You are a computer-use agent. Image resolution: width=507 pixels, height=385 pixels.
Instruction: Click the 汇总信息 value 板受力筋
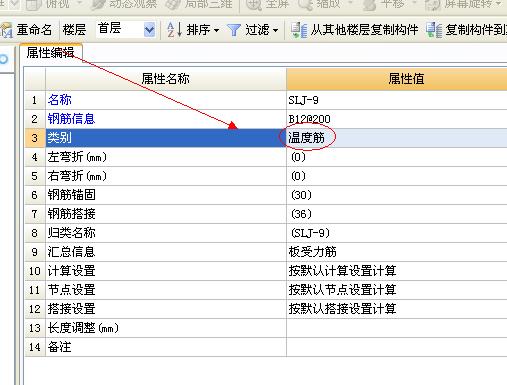click(x=313, y=252)
